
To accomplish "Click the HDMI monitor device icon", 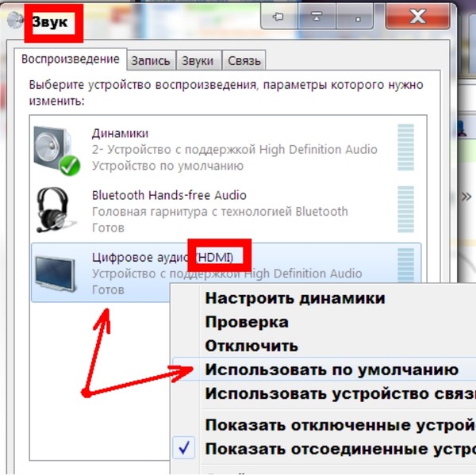I will (x=55, y=274).
